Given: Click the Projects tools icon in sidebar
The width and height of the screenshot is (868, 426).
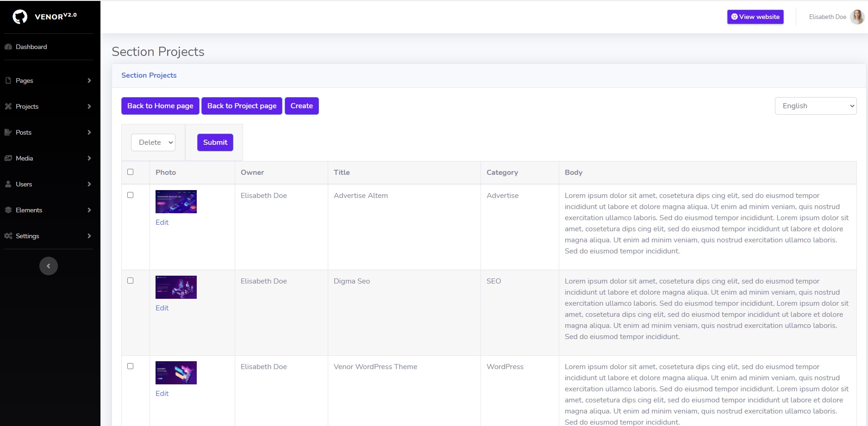Looking at the screenshot, I should pyautogui.click(x=8, y=106).
